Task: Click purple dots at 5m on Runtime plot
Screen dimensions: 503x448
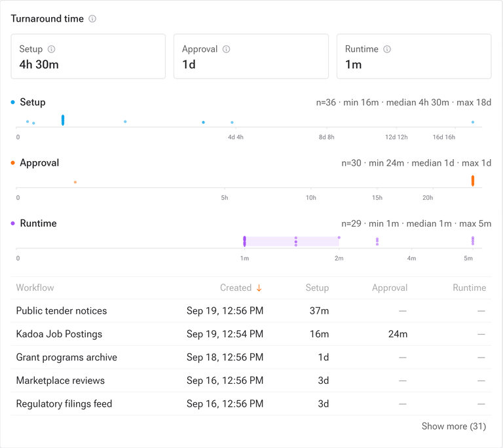Action: (x=473, y=240)
